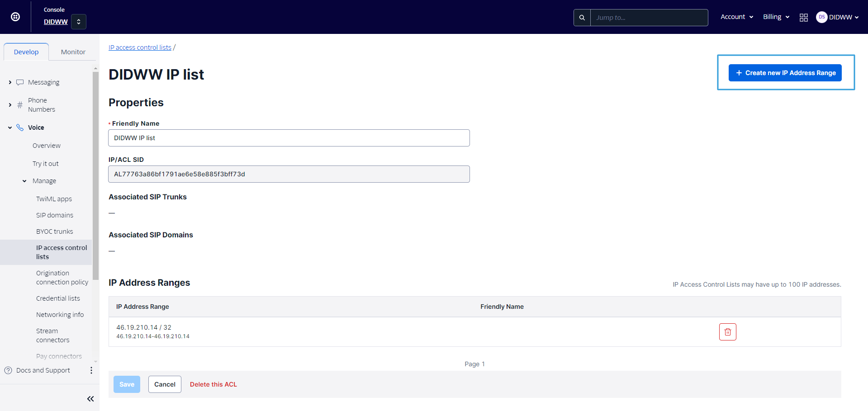This screenshot has height=411, width=868.
Task: Expand the Phone Numbers section chevron
Action: 10,105
